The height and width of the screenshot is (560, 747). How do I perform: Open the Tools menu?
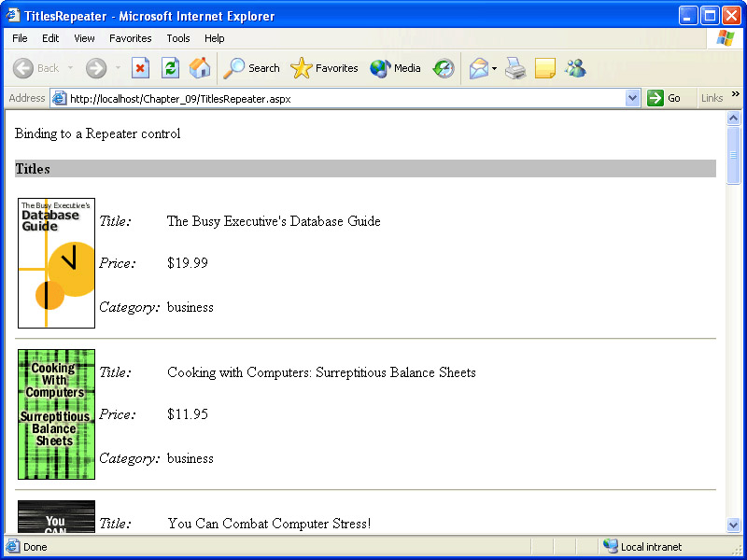(x=177, y=38)
